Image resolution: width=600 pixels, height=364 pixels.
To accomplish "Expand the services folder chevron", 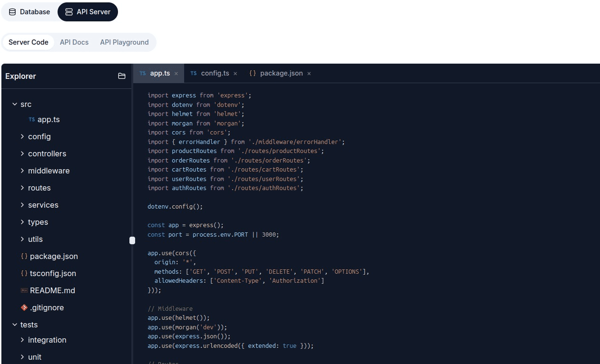I will 22,205.
